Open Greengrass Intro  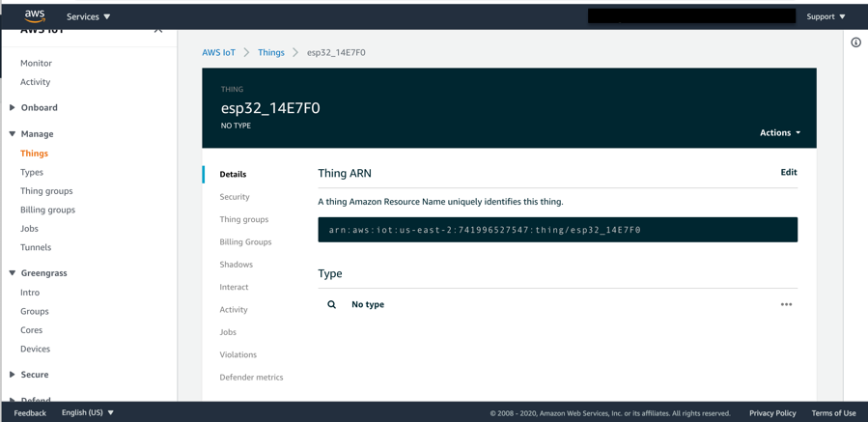(30, 293)
